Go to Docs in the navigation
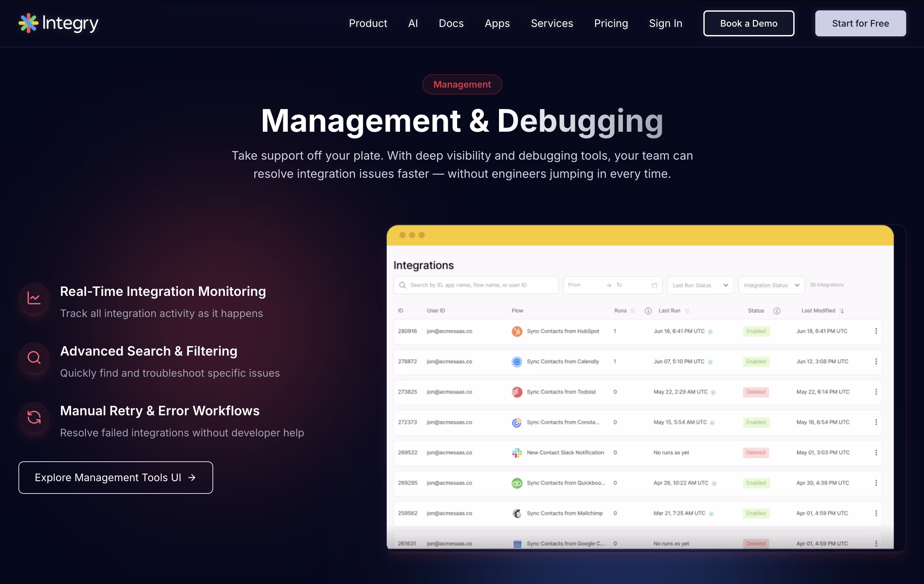Viewport: 924px width, 584px height. click(x=451, y=23)
